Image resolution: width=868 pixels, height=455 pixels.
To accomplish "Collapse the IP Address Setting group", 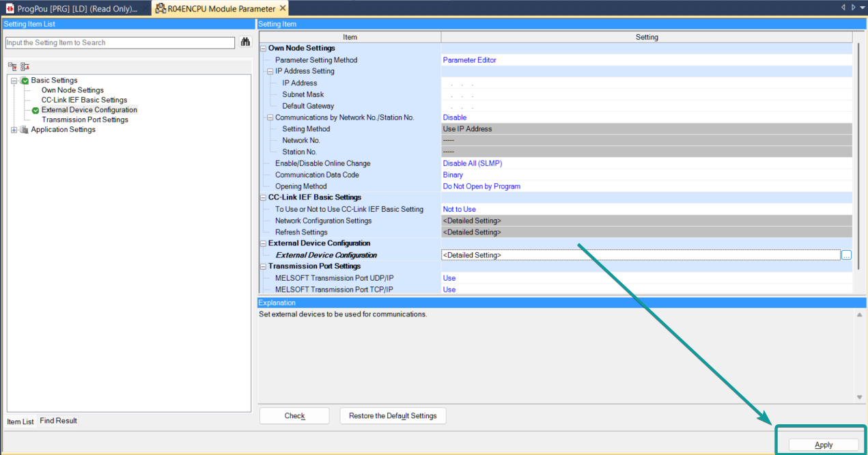I will point(270,71).
